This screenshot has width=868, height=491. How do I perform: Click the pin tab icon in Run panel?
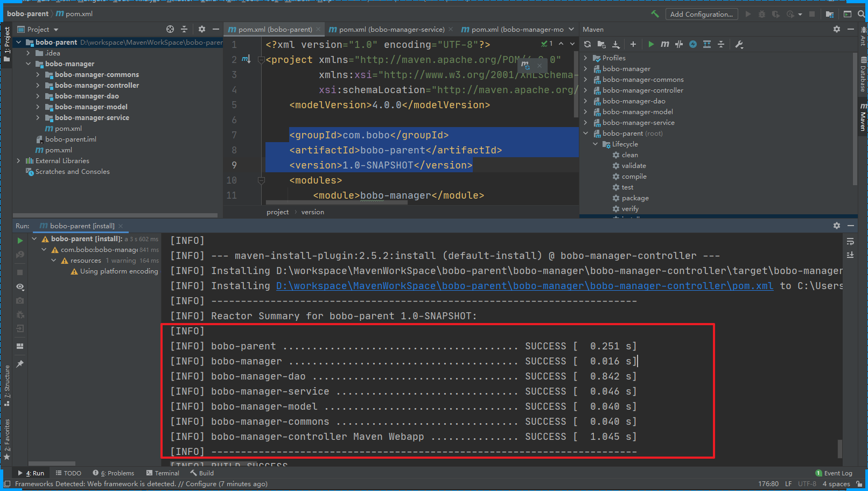(x=20, y=364)
